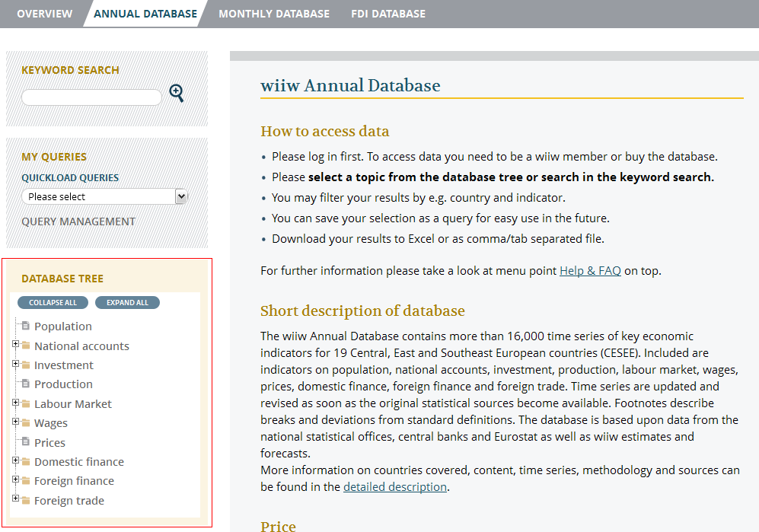Click the Wages folder icon
This screenshot has height=532, width=759.
click(x=25, y=423)
